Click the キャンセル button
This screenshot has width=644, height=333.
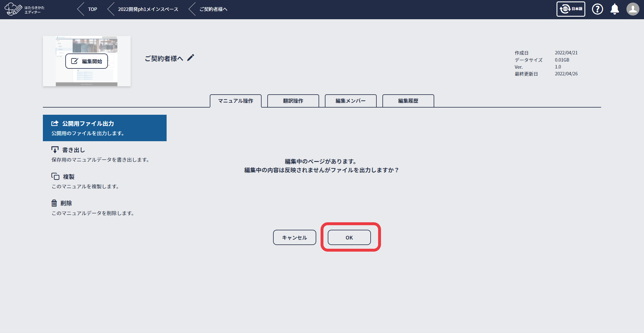(x=294, y=238)
